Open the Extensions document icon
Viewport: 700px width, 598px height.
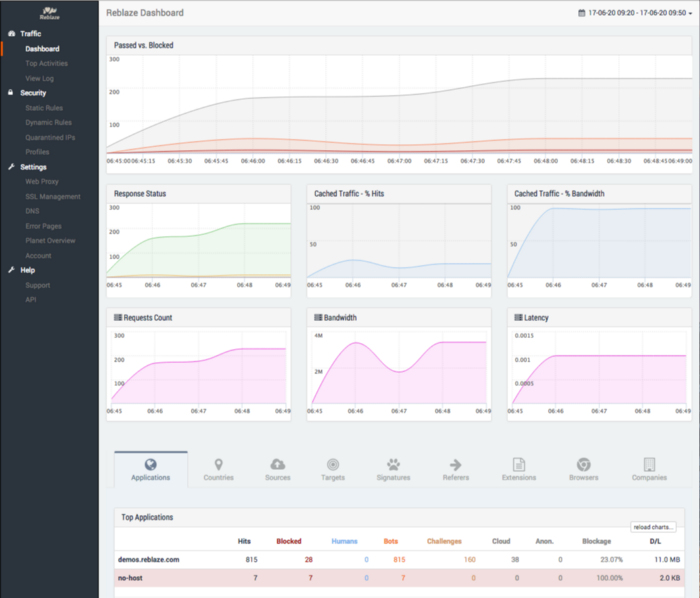519,465
